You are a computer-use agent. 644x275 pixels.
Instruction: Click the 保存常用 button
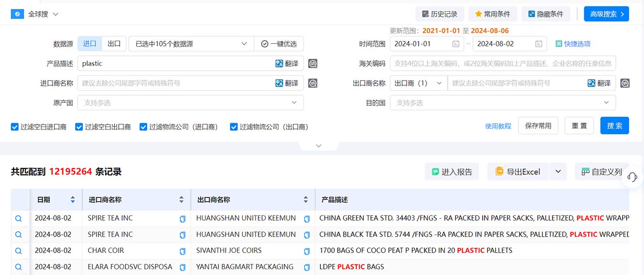pyautogui.click(x=538, y=126)
